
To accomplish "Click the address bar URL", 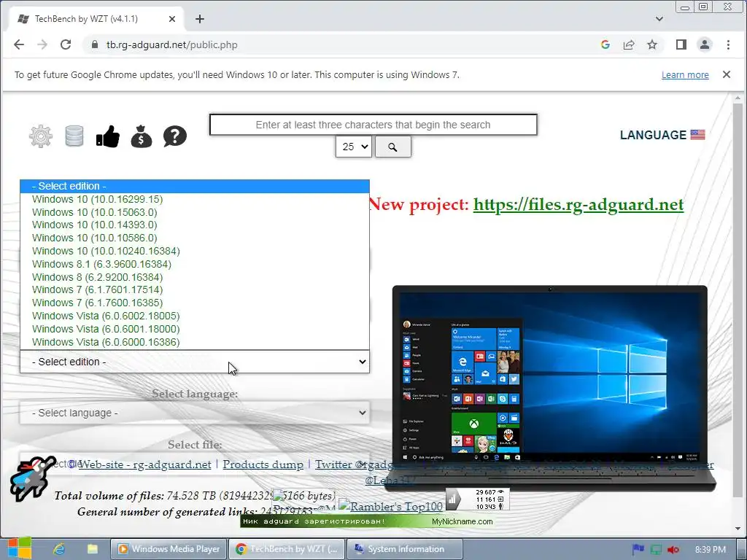I will tap(171, 44).
